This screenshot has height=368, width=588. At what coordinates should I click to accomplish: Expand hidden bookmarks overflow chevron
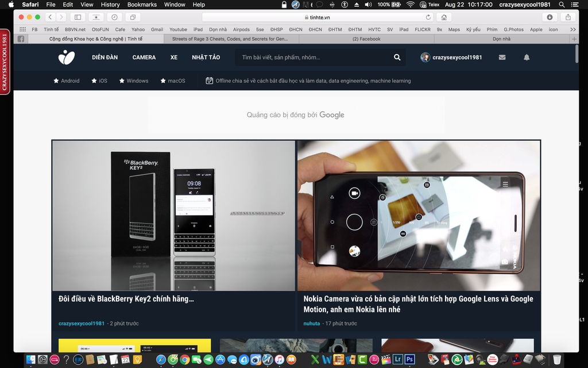coord(572,29)
